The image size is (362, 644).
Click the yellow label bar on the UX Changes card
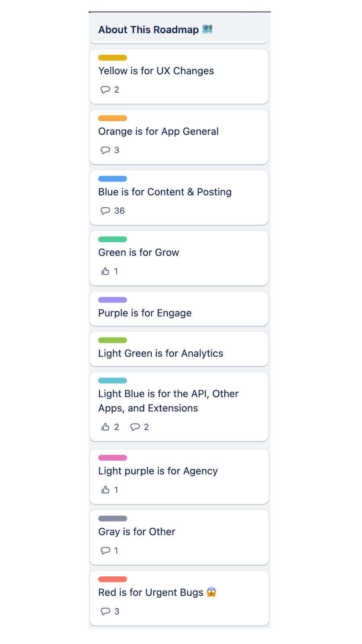pos(112,58)
